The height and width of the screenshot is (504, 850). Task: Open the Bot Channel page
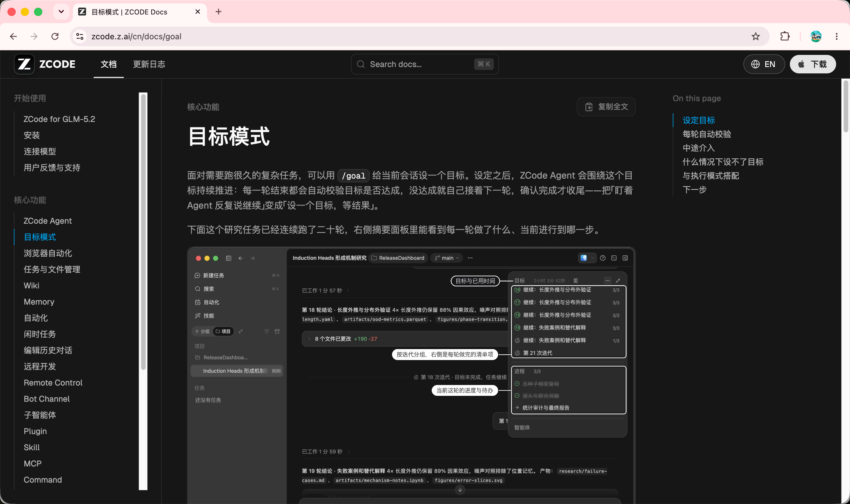(x=47, y=399)
